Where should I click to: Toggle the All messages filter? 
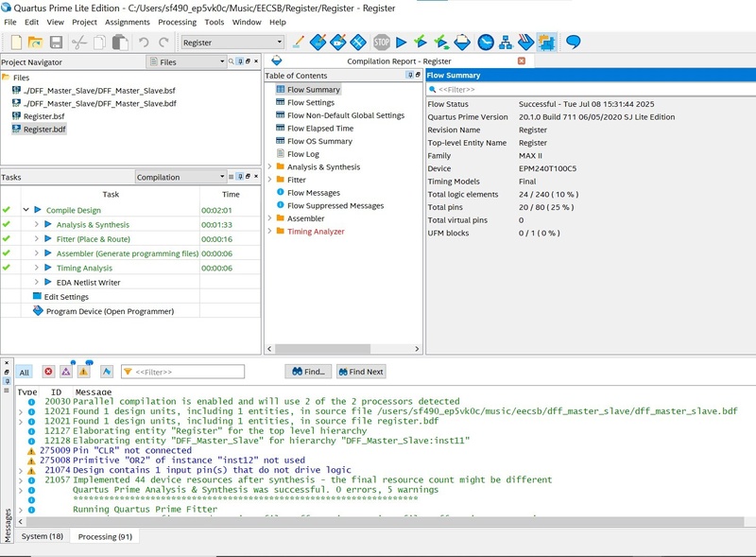(25, 372)
